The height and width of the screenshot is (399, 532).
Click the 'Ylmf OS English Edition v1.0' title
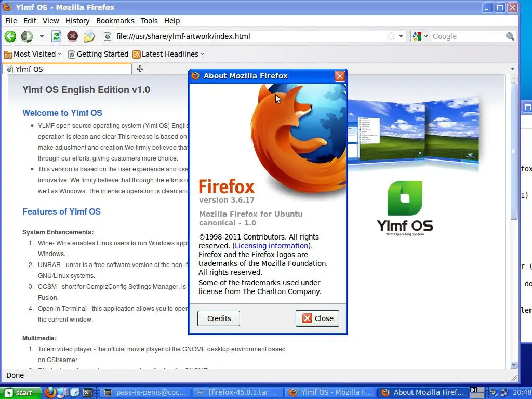[x=86, y=90]
